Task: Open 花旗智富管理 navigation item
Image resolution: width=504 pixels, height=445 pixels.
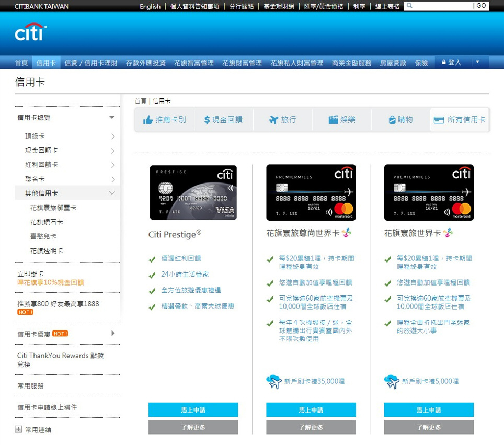Action: point(194,63)
